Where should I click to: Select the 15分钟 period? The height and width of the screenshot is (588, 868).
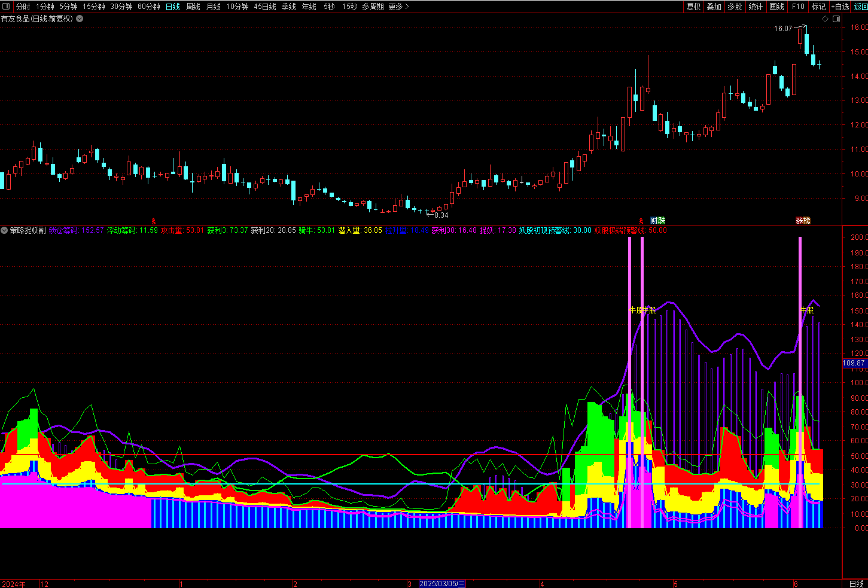94,7
